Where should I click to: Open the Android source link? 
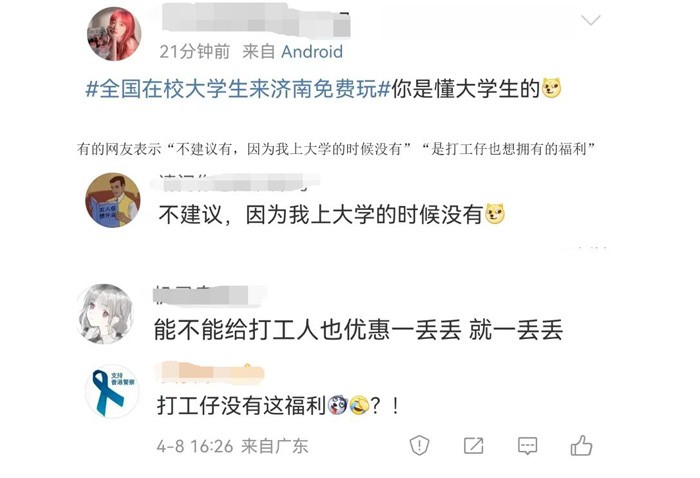pos(312,52)
